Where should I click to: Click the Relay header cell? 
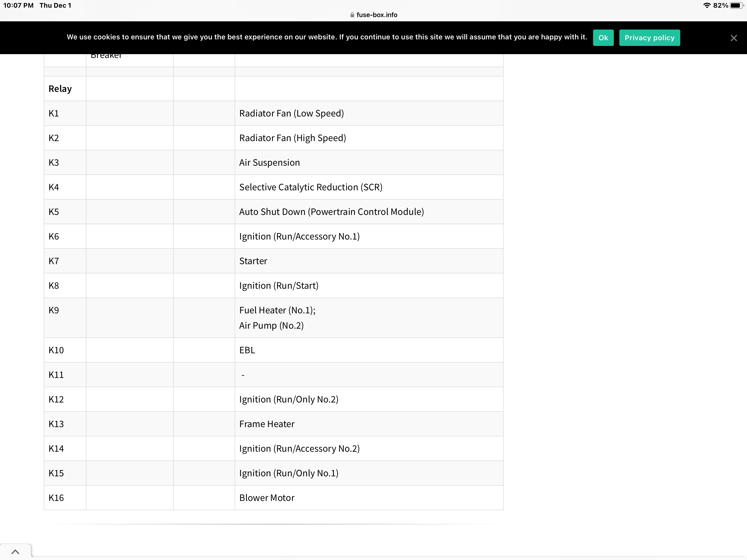point(60,89)
